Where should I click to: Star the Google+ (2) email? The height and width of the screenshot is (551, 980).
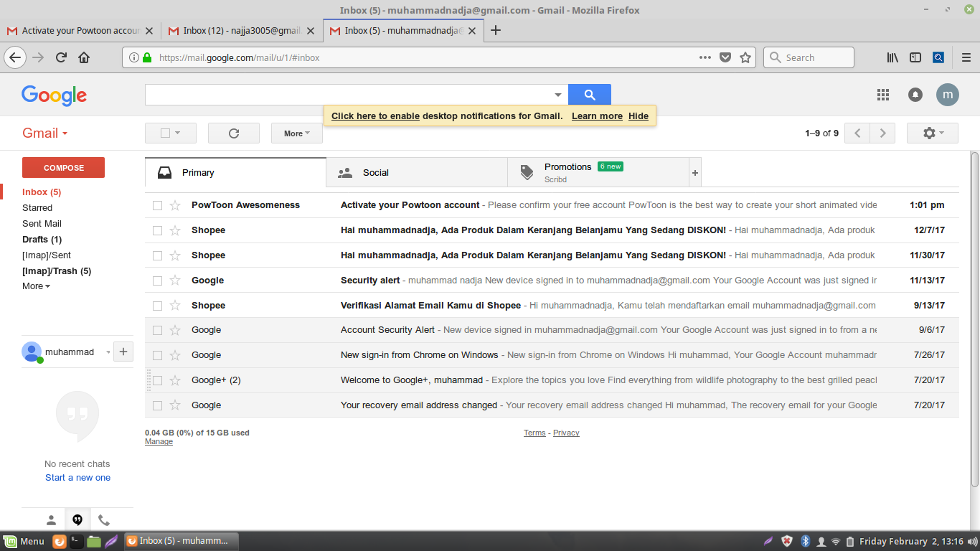point(175,380)
